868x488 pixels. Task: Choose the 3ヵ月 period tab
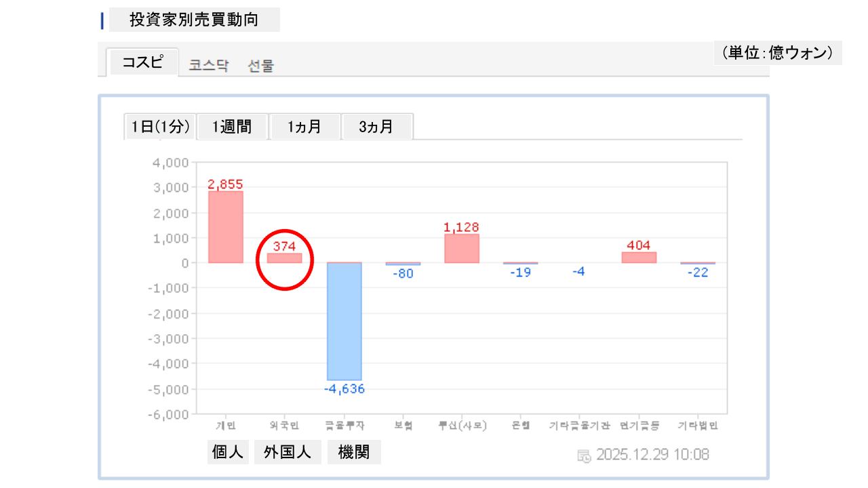coord(377,127)
